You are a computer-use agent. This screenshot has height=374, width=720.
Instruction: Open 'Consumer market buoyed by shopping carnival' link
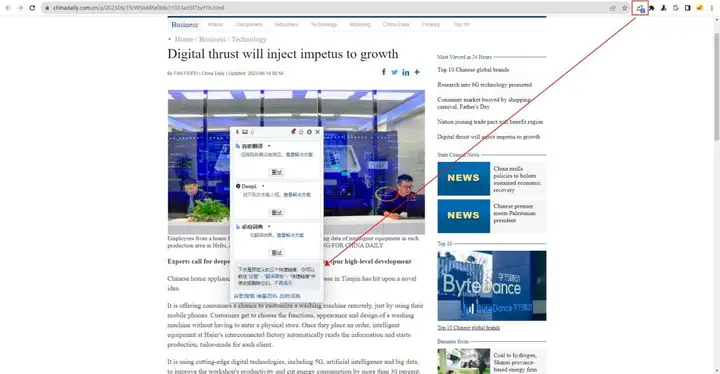[x=484, y=103]
